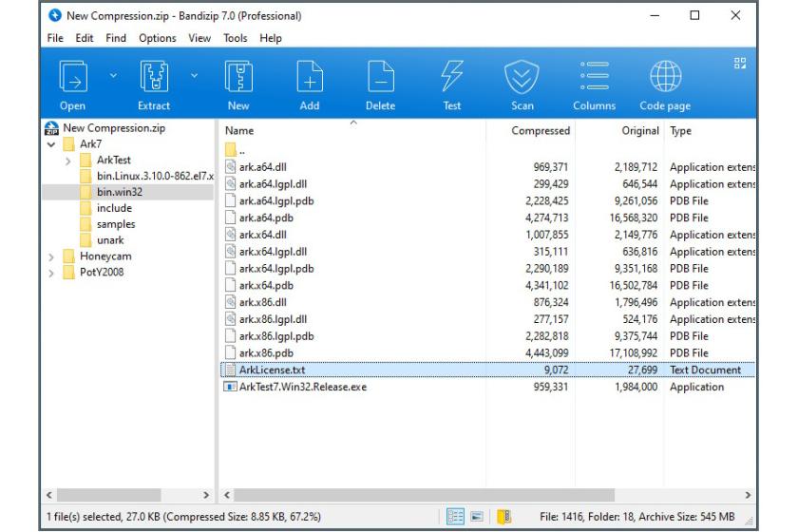Open the dropdown arrow next to Open
Viewport: 798px width, 532px height.
coord(113,75)
